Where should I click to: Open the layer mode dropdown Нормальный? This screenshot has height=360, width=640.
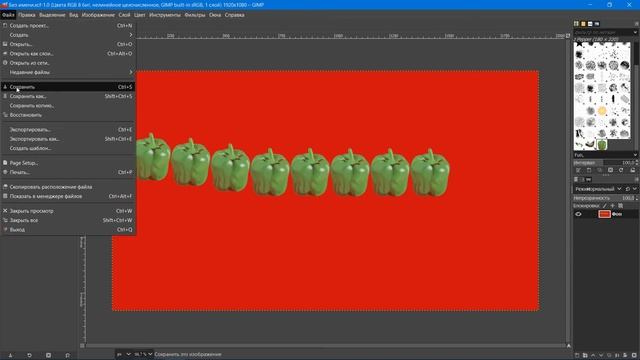pos(598,189)
